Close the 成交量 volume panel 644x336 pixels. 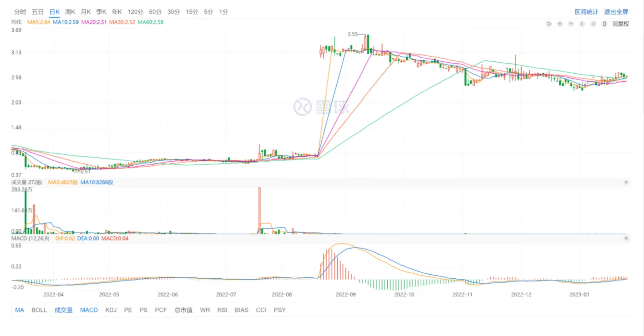click(x=626, y=182)
